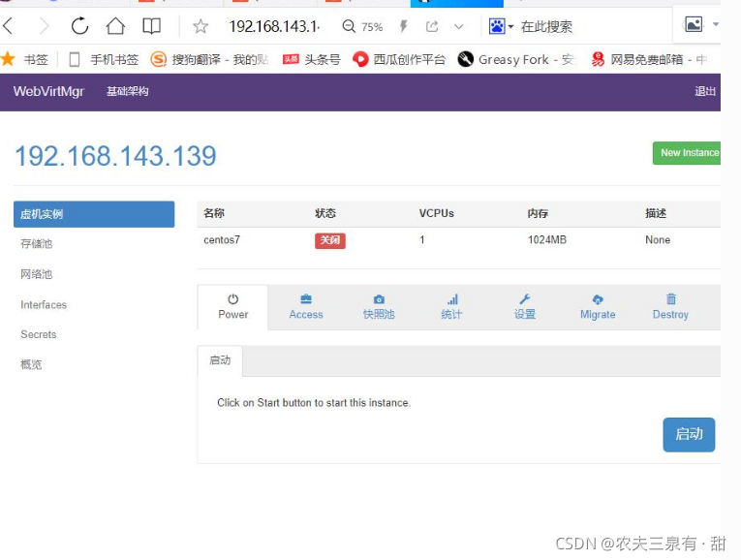Click the VCPUs column header
The image size is (741, 560).
click(436, 213)
